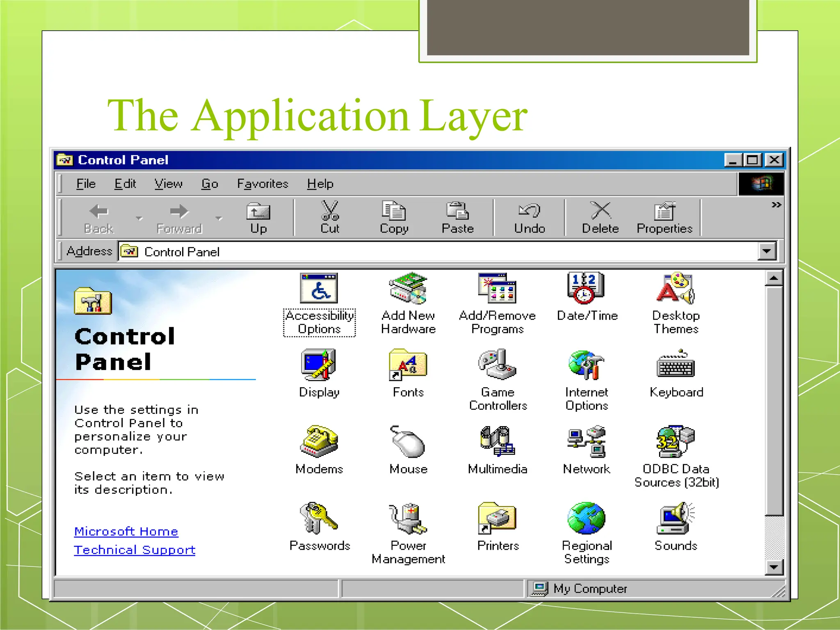
Task: Click the Back toolbar button
Action: [99, 218]
